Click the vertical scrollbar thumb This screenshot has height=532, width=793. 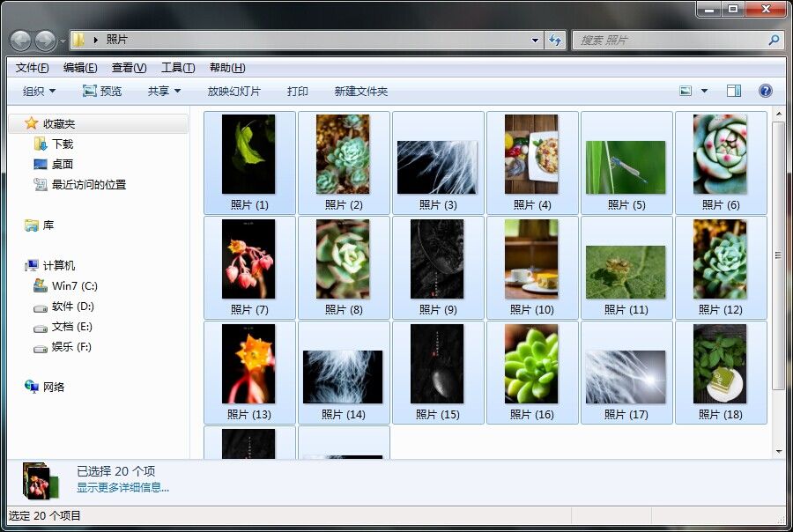coord(778,255)
